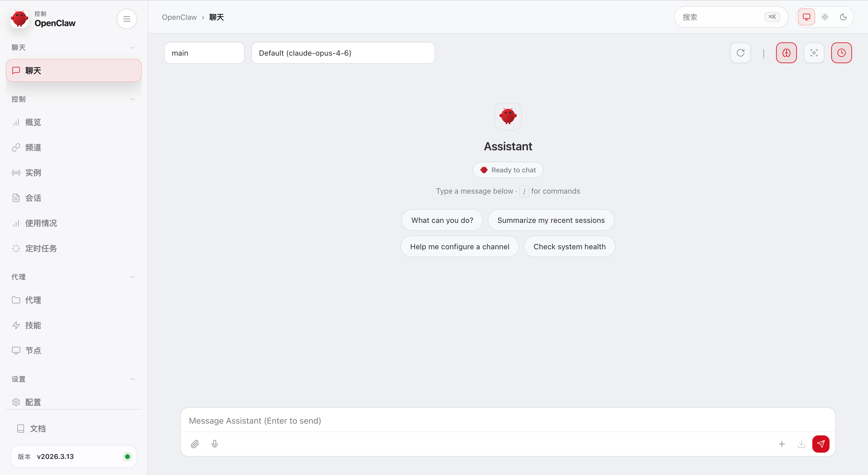Open 技能 in the sidebar
This screenshot has width=868, height=475.
(33, 325)
